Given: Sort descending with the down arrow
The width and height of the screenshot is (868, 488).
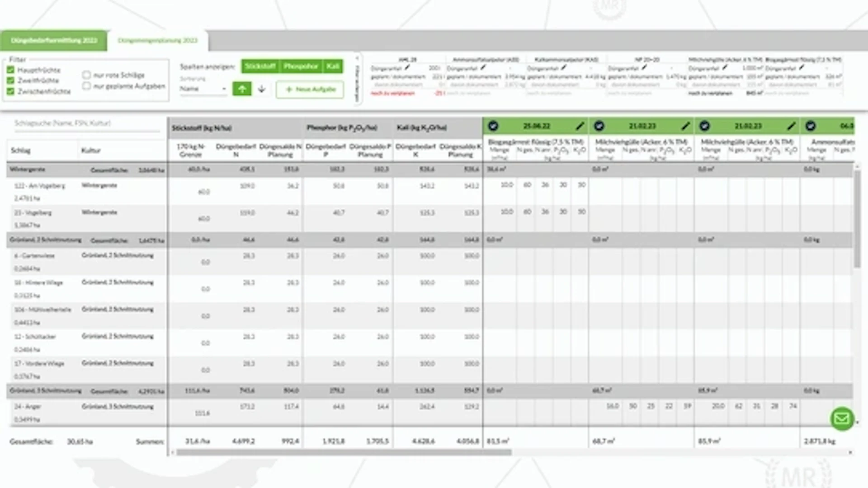Looking at the screenshot, I should click(261, 89).
